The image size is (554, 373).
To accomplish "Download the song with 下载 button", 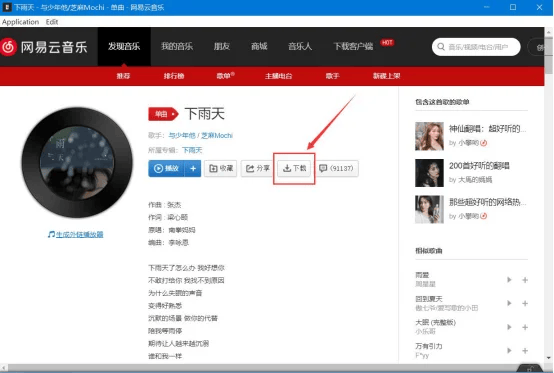I will 294,168.
